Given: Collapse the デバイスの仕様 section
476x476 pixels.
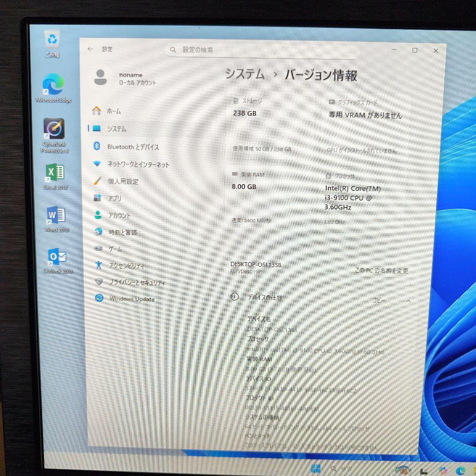Looking at the screenshot, I should point(408,300).
